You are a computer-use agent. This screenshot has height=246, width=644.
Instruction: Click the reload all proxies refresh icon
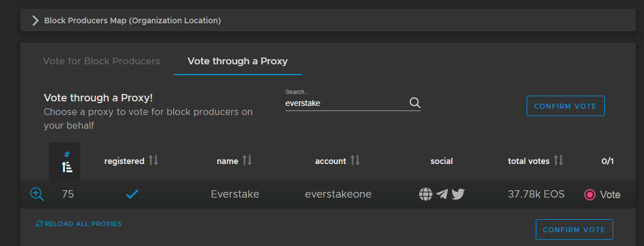39,224
